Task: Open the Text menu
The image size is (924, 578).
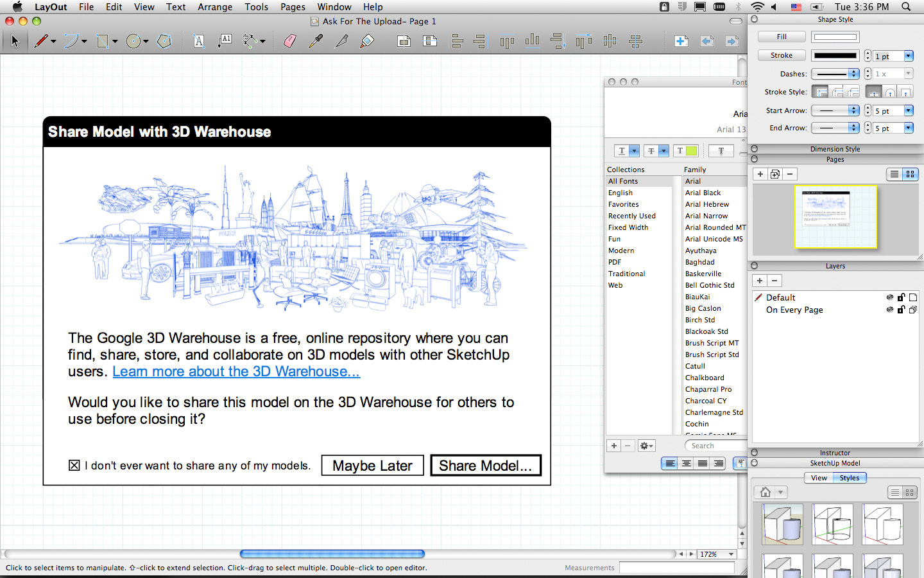Action: [176, 6]
